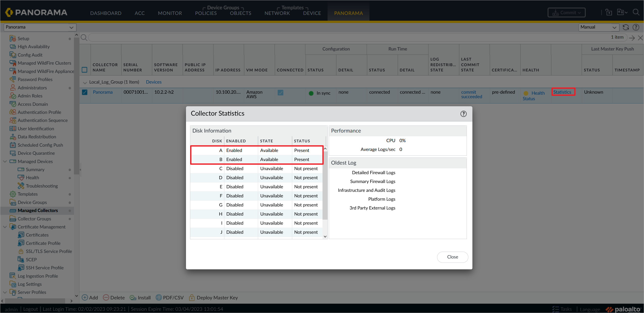
Task: Select Certificate Profile in sidebar
Action: tap(43, 243)
